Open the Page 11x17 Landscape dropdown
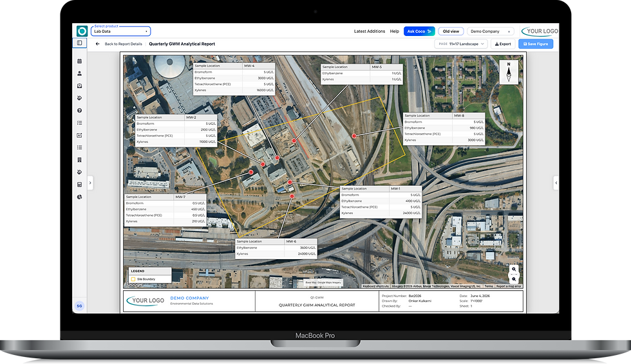 (x=461, y=44)
